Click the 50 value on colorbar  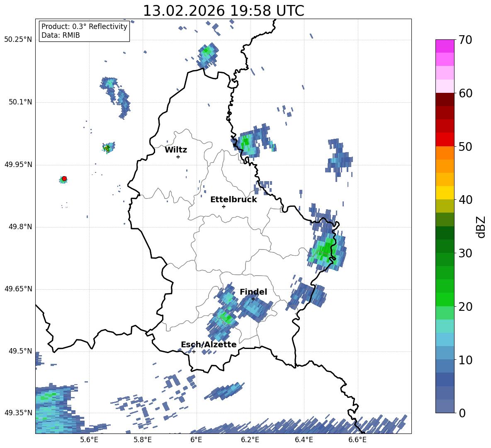pos(465,146)
